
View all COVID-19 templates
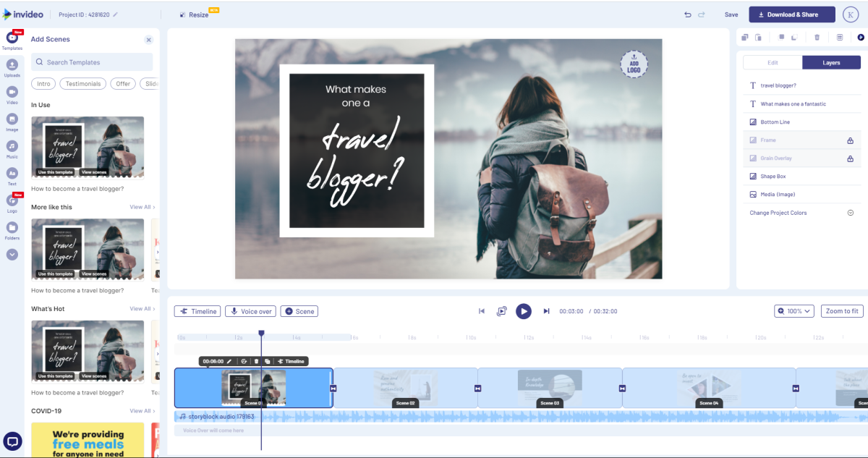142,411
